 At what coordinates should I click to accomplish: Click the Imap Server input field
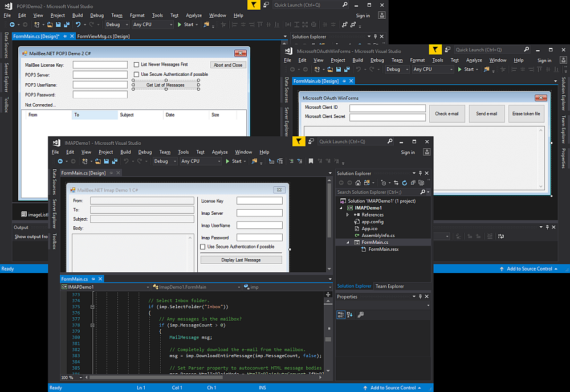tap(259, 213)
